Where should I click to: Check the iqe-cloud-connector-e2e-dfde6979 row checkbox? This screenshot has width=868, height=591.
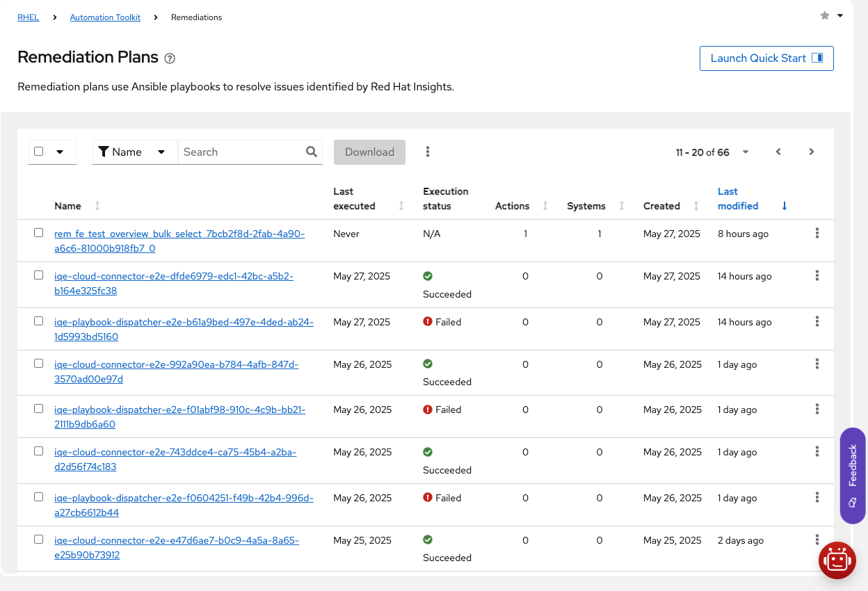[x=39, y=275]
